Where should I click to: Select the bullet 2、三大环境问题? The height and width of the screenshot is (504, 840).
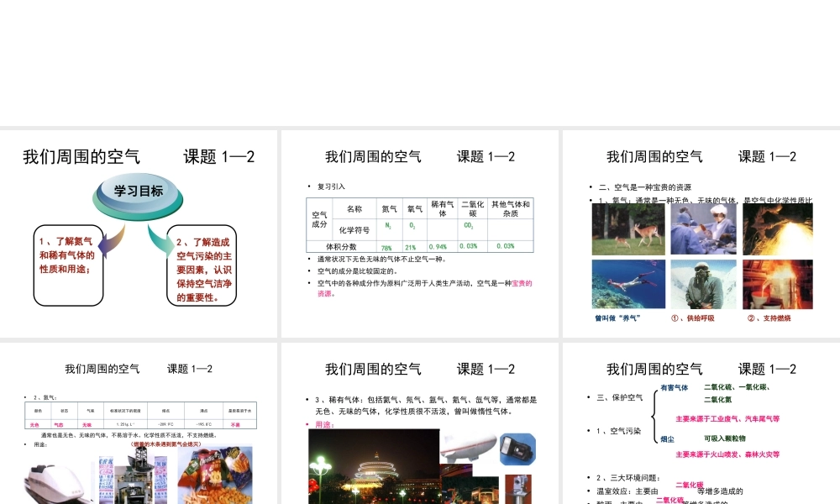627,478
